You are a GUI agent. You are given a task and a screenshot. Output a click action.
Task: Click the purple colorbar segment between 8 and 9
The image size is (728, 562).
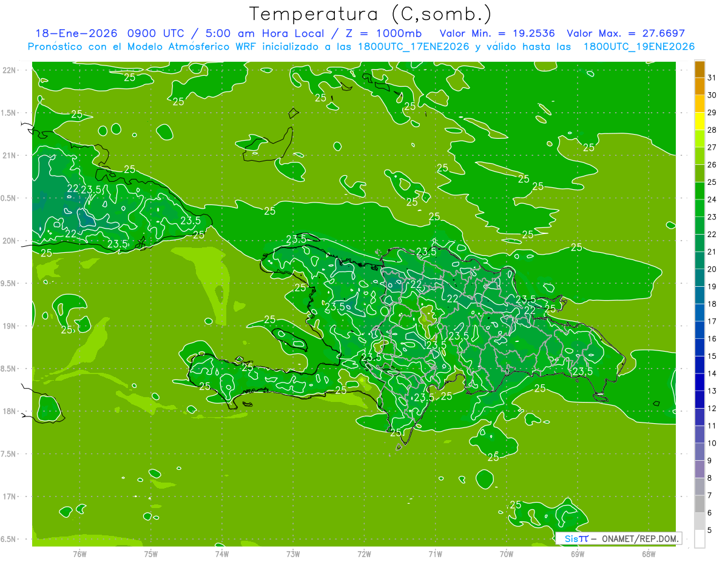tap(699, 469)
